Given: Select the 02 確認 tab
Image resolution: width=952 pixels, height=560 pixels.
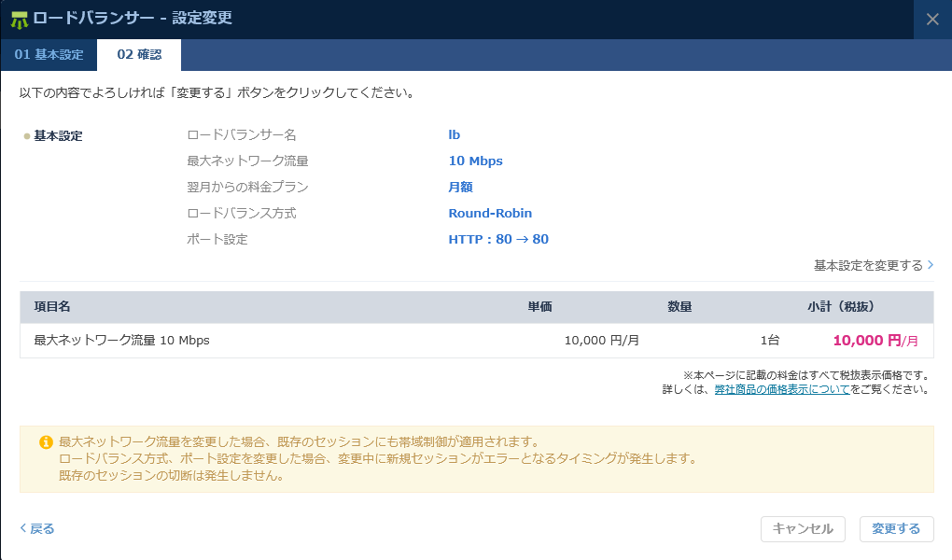Looking at the screenshot, I should click(139, 55).
